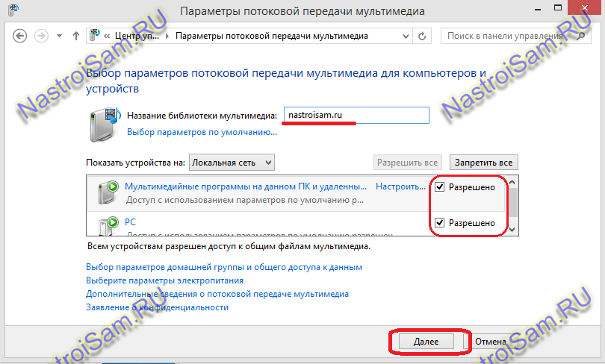
Task: Click the Разрешить все button
Action: click(408, 163)
